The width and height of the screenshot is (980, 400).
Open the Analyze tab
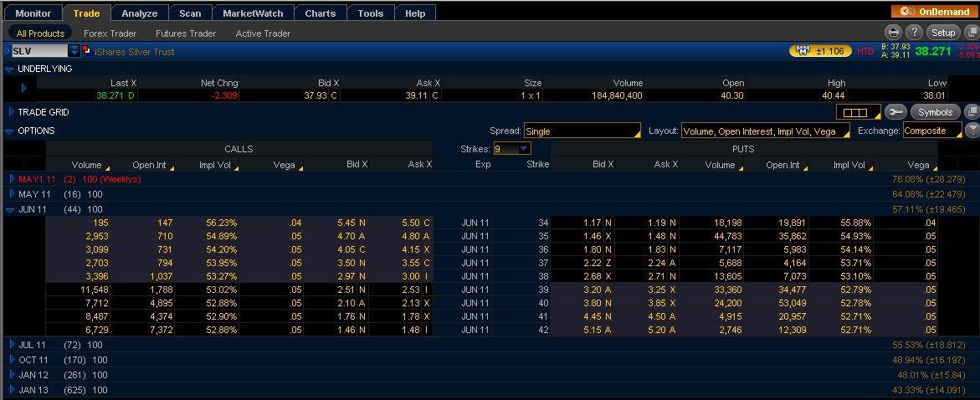click(140, 13)
